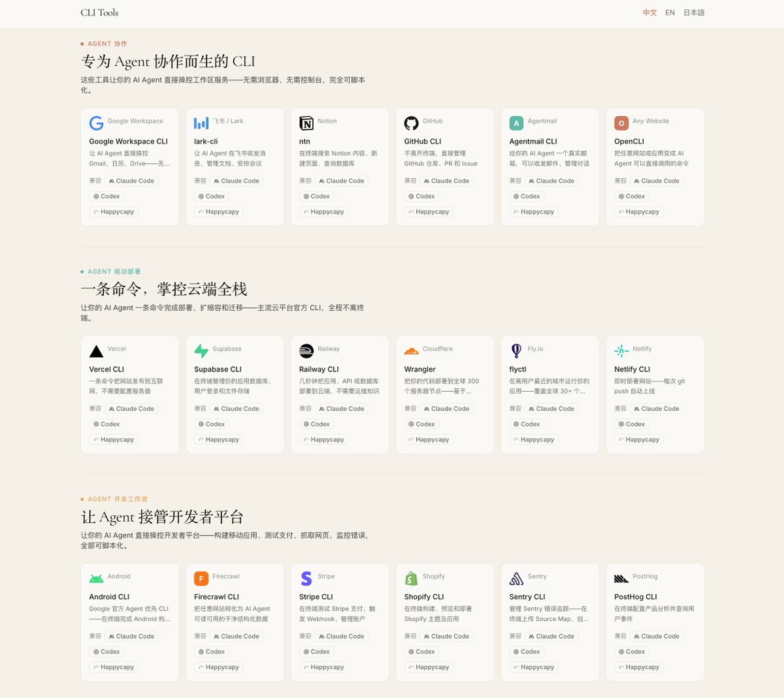This screenshot has width=784, height=698.
Task: Click Codex tag on Sentry CLI card
Action: point(527,652)
